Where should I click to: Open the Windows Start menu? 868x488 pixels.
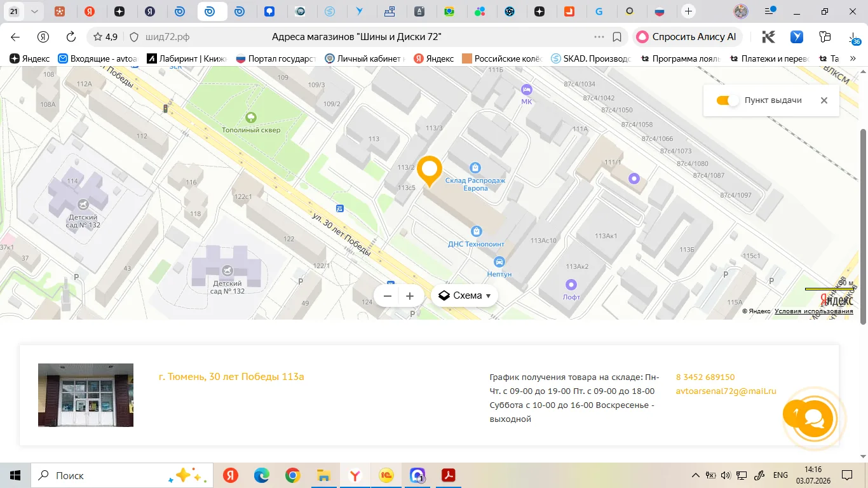click(x=15, y=475)
